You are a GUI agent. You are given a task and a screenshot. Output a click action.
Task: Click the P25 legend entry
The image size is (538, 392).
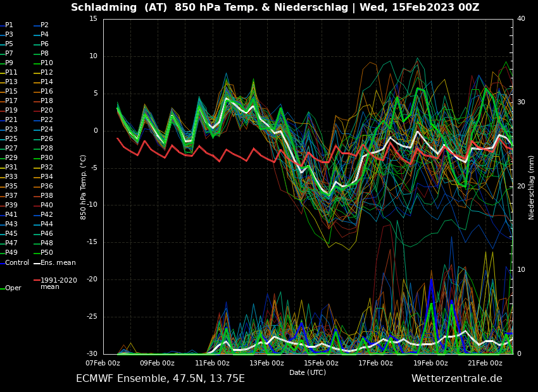coord(11,139)
